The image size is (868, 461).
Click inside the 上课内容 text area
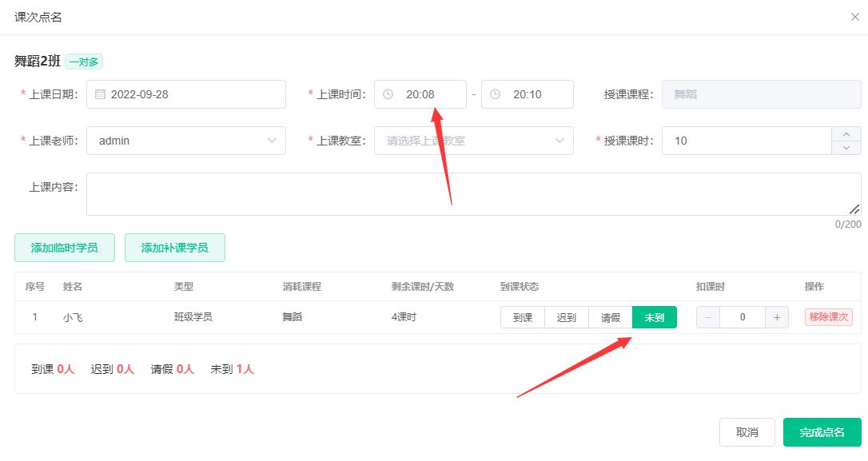(472, 192)
